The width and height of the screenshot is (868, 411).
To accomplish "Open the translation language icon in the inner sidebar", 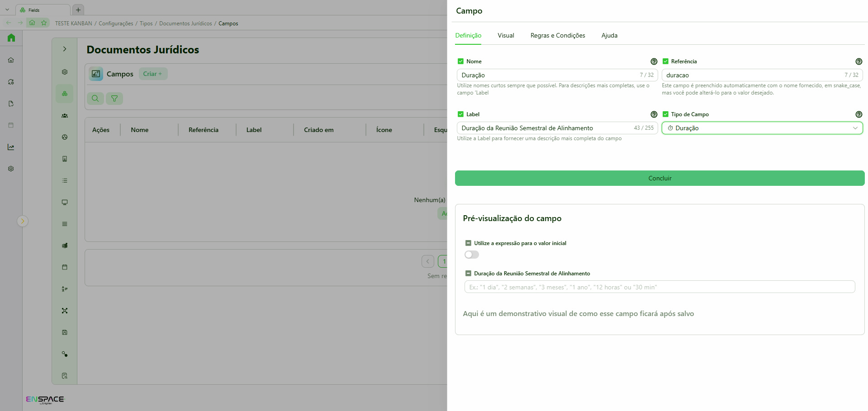I will (65, 289).
